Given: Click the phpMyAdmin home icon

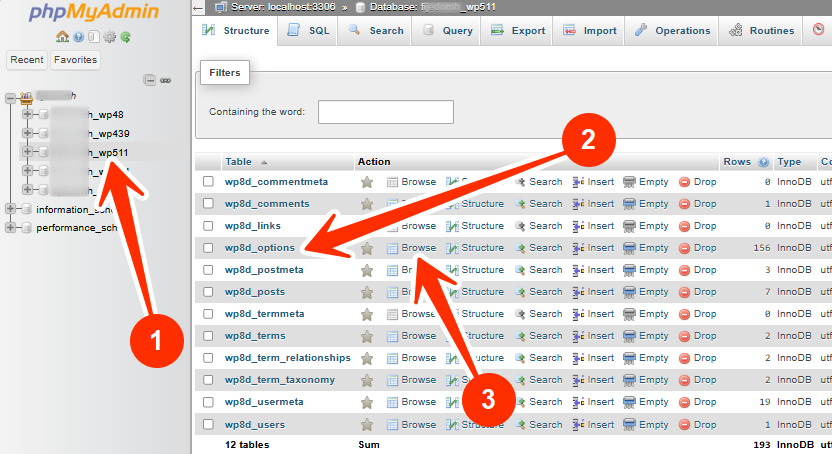Looking at the screenshot, I should 63,37.
